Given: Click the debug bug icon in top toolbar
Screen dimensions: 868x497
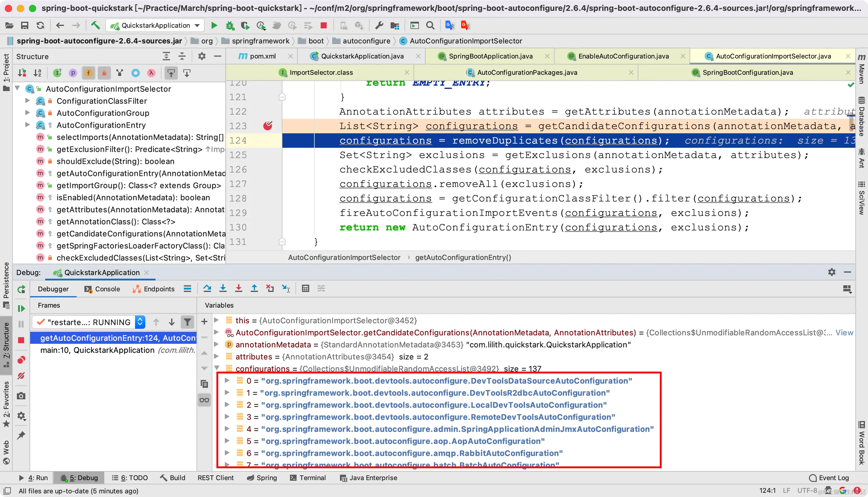Looking at the screenshot, I should point(230,25).
